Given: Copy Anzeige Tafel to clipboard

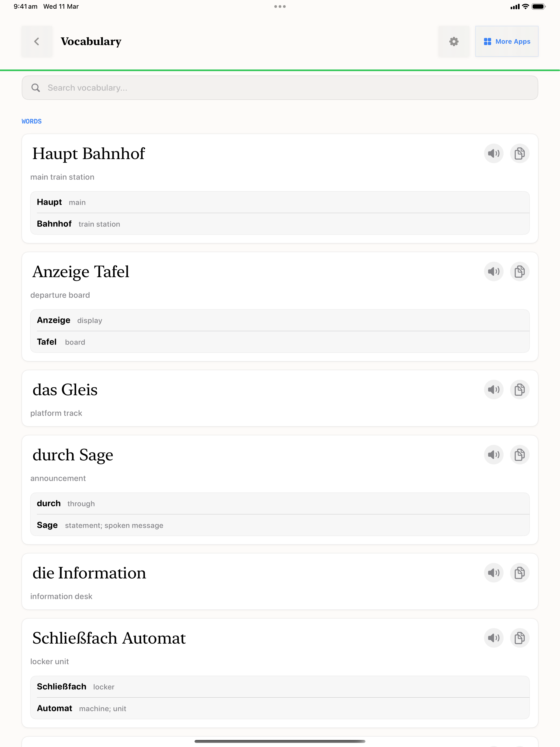Looking at the screenshot, I should (520, 271).
